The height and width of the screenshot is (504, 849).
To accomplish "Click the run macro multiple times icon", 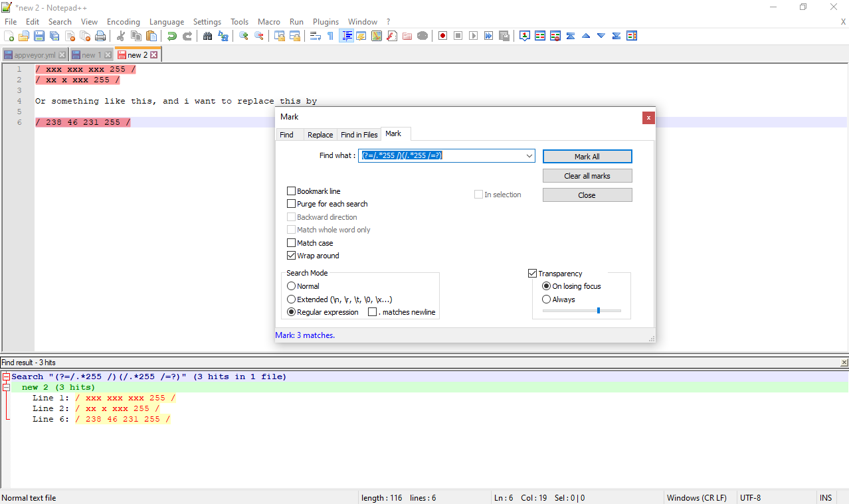I will pos(489,36).
